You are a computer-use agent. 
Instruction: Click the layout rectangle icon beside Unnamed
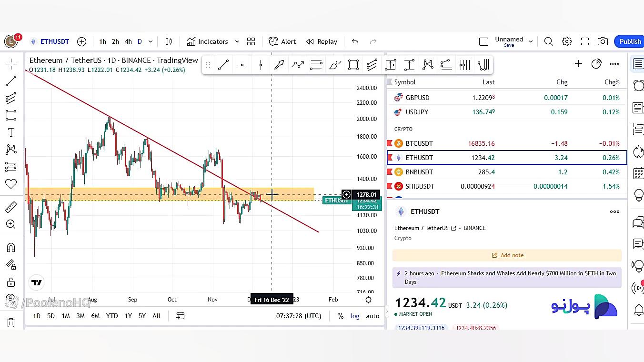tap(483, 42)
